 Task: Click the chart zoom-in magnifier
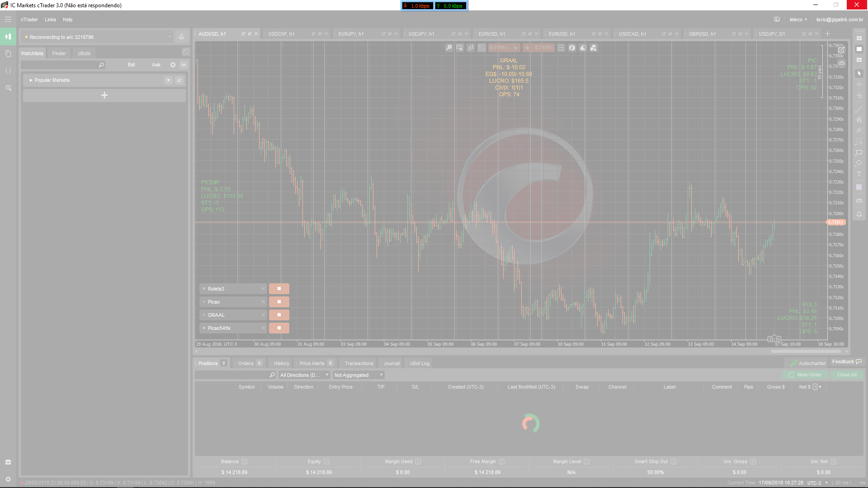click(449, 48)
